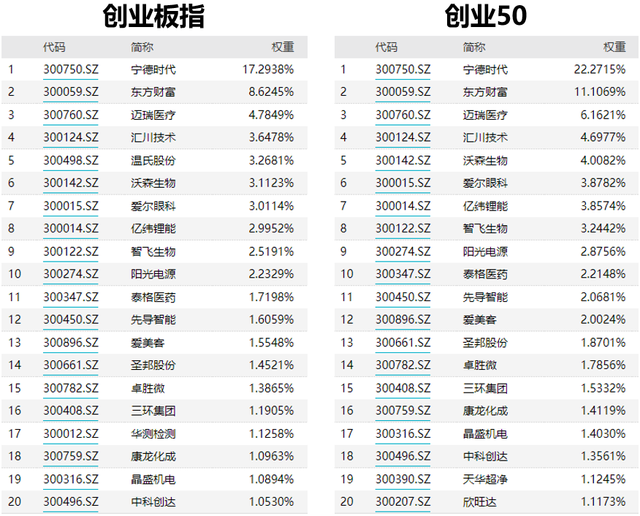Select the weight value 1.1245%

coord(603,479)
